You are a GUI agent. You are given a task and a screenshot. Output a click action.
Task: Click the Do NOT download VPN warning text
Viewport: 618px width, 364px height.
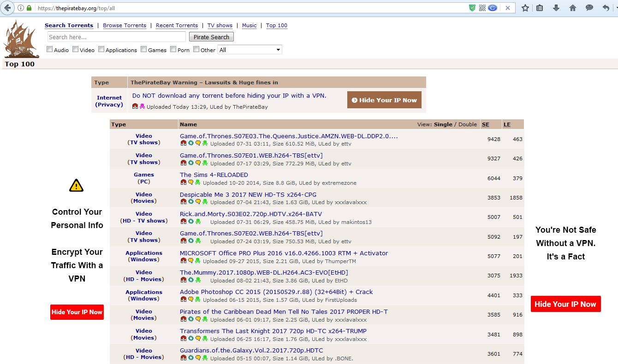[x=229, y=95]
